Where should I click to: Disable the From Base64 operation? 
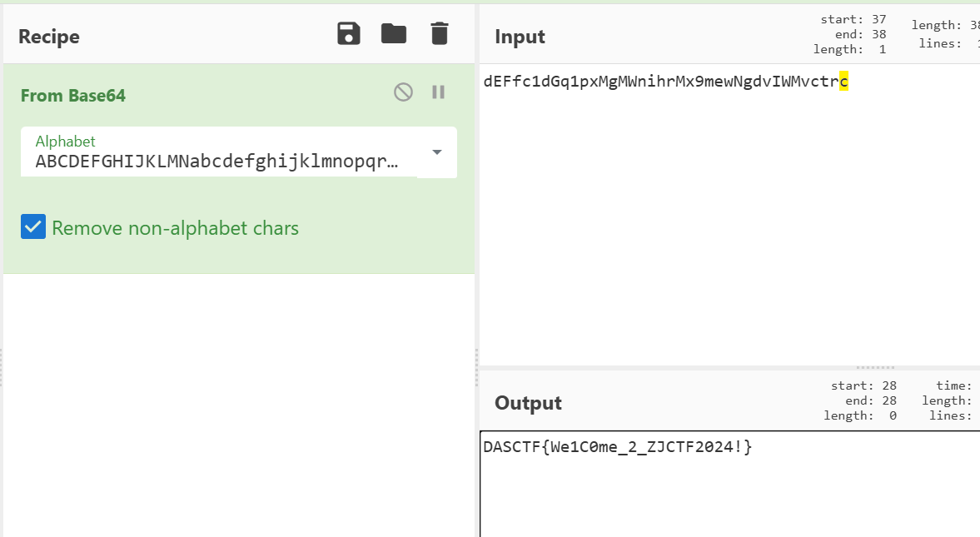click(403, 92)
